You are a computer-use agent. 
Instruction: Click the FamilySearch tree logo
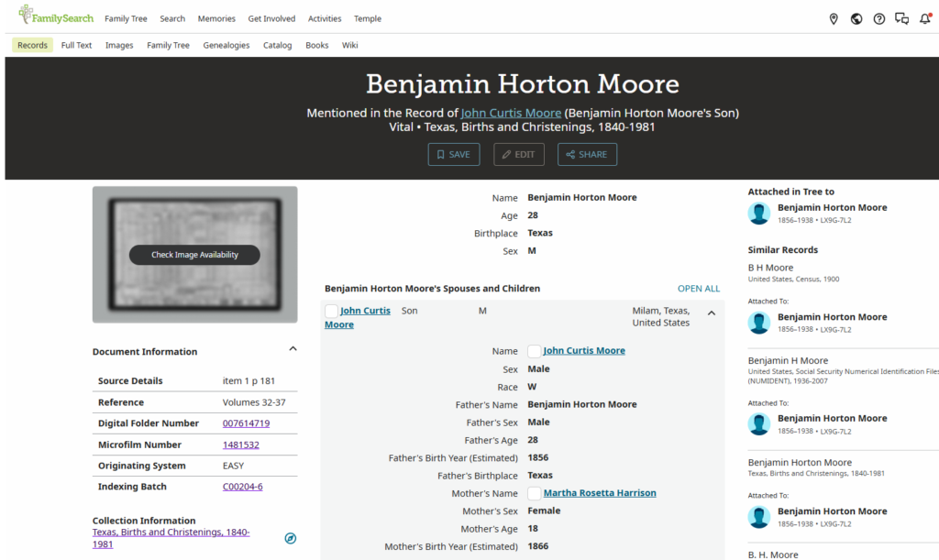(25, 14)
